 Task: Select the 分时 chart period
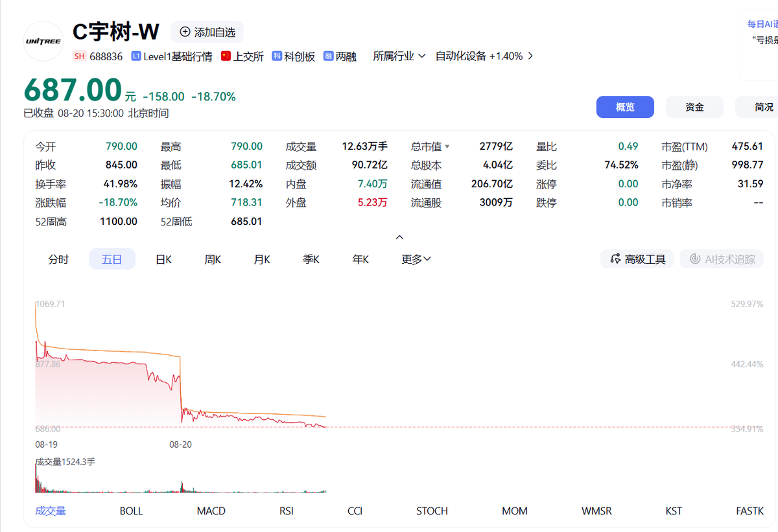tap(58, 259)
